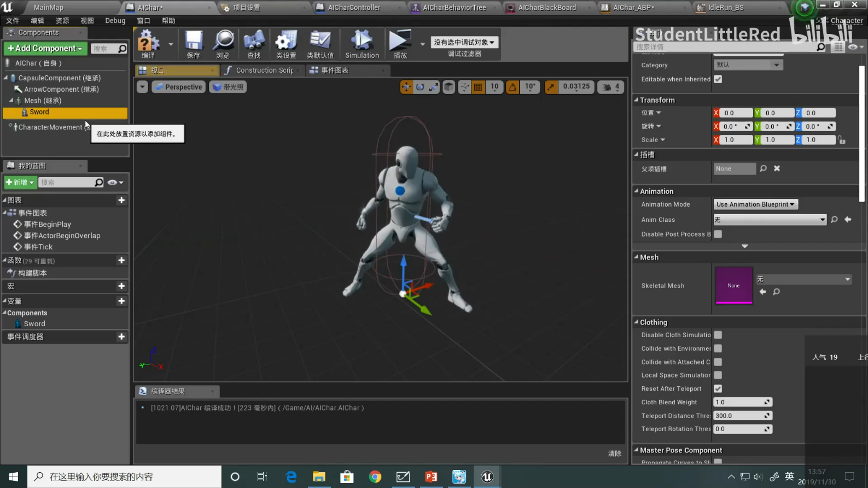Open the Category dropdown showing 默认

pyautogui.click(x=748, y=64)
